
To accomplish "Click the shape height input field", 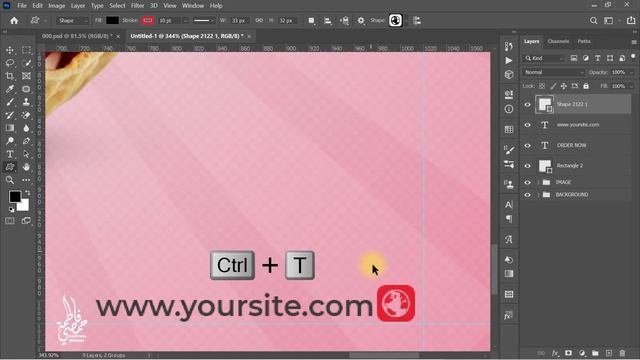I will pyautogui.click(x=287, y=20).
